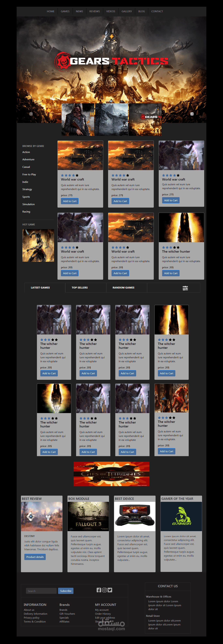Browse the Simulation genre

29,204
